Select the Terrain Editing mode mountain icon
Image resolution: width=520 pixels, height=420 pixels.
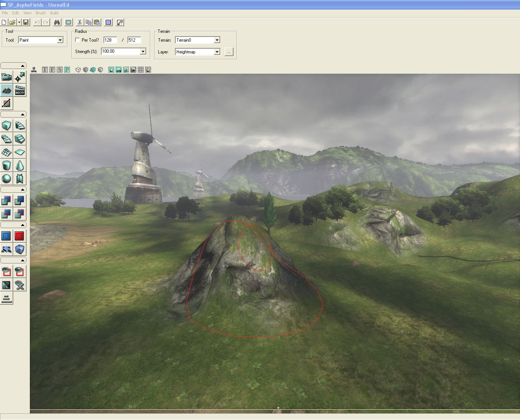click(7, 90)
